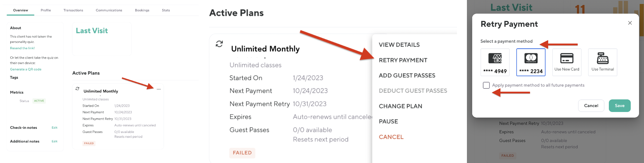Viewport: 644px width, 163px height.
Task: Choose the Use New Card option
Action: pyautogui.click(x=567, y=62)
